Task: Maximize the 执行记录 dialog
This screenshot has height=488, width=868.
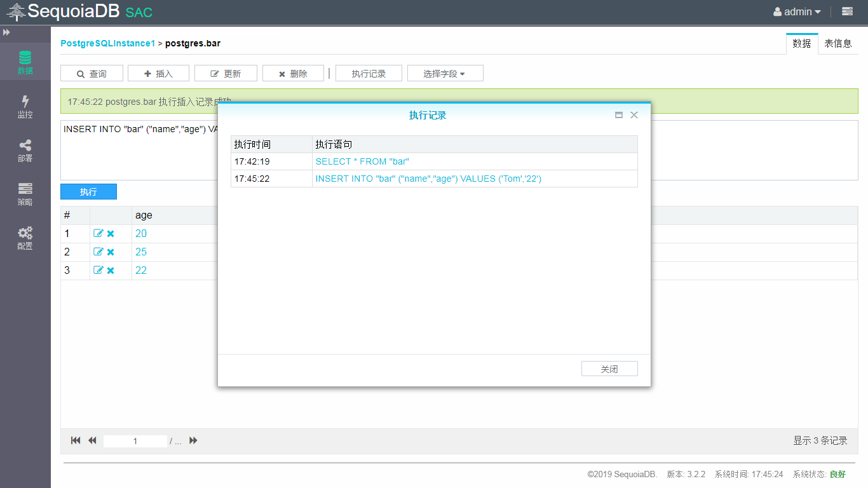Action: point(618,115)
